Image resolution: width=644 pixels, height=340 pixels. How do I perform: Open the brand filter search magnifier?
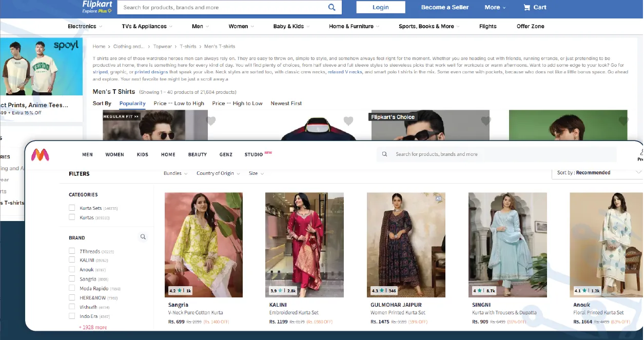143,236
